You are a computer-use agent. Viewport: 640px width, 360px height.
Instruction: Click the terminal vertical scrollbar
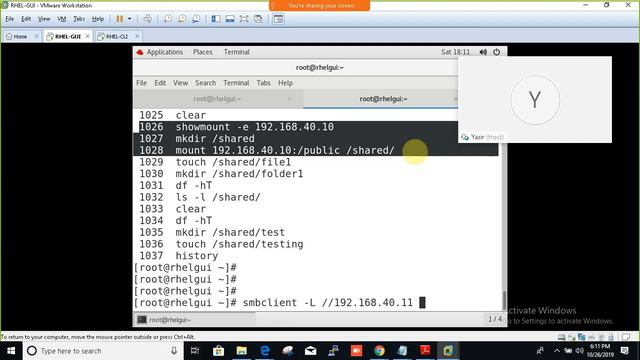pyautogui.click(x=504, y=301)
